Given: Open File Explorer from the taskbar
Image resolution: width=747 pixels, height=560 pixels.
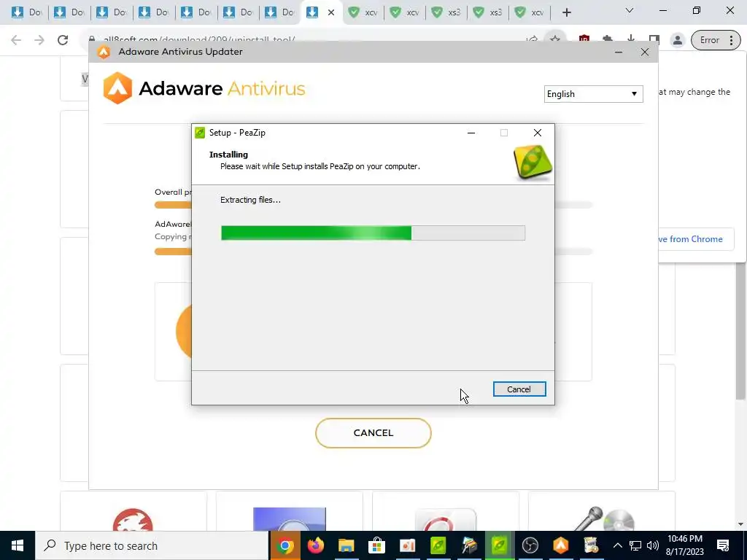Looking at the screenshot, I should click(347, 545).
